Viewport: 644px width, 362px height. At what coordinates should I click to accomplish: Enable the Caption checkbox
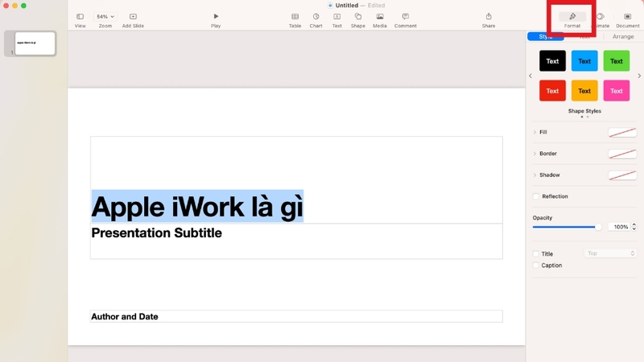tap(536, 265)
